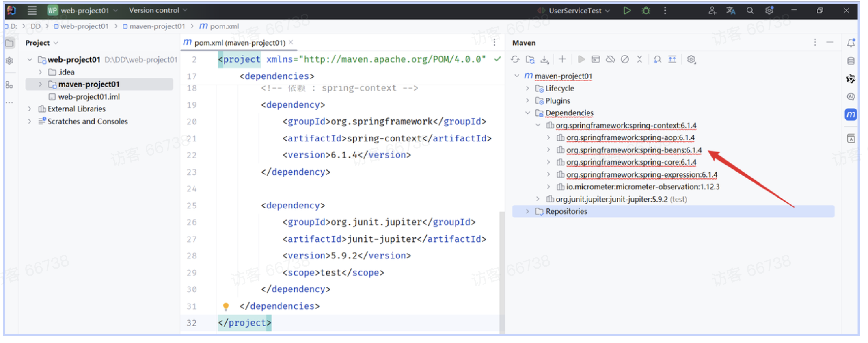Collapse all nodes in Maven tree

coord(639,59)
